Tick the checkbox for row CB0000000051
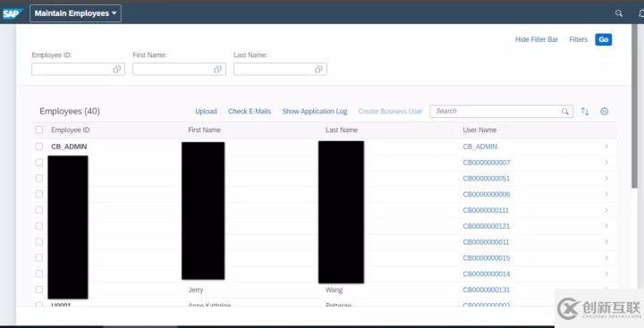The image size is (644, 328). [x=39, y=178]
